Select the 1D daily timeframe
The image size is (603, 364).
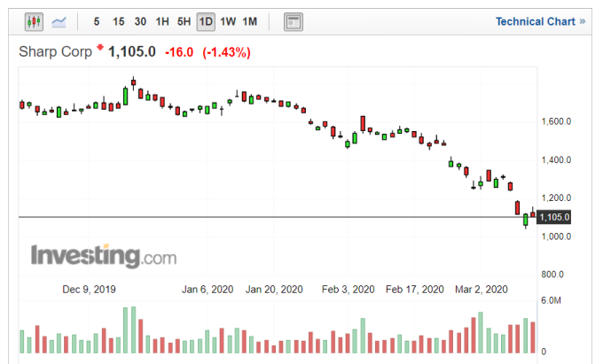(206, 22)
